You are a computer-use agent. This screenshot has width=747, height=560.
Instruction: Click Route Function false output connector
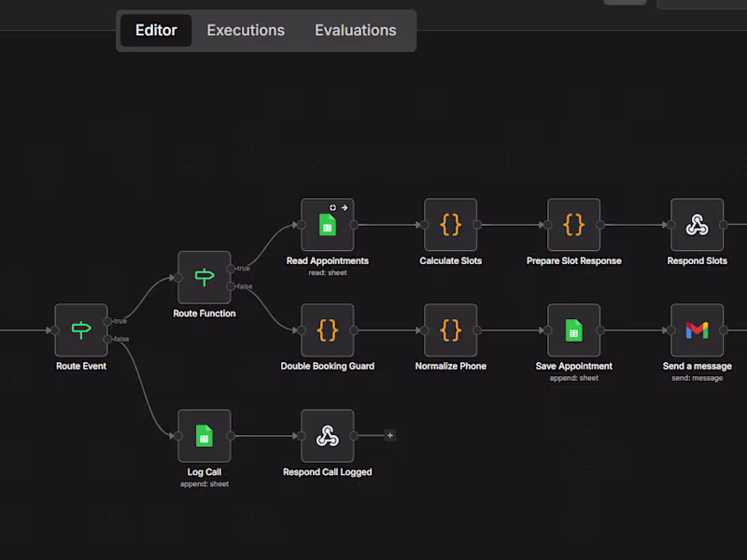[231, 287]
